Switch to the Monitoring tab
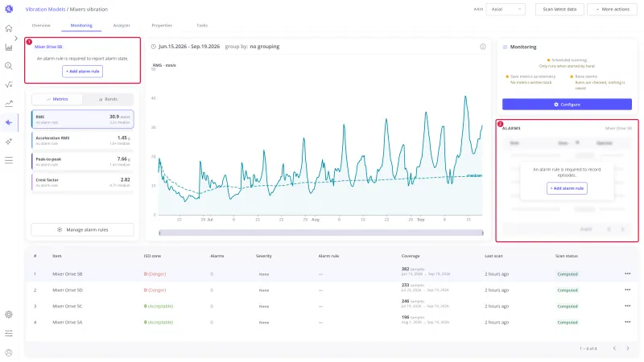This screenshot has height=362, width=644. pyautogui.click(x=81, y=26)
